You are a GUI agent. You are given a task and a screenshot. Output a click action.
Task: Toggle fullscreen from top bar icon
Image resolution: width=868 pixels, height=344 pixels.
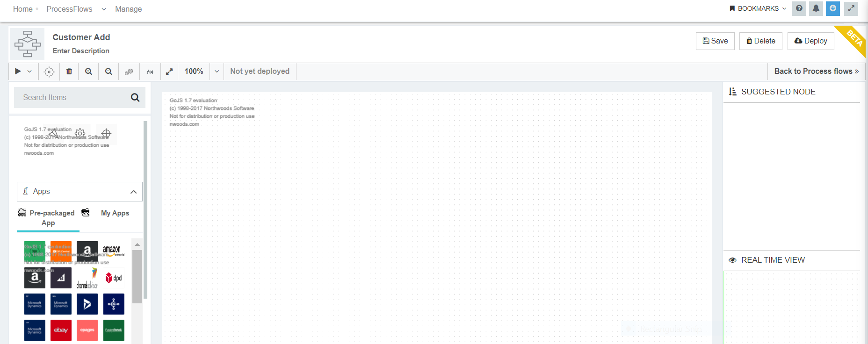pos(851,8)
